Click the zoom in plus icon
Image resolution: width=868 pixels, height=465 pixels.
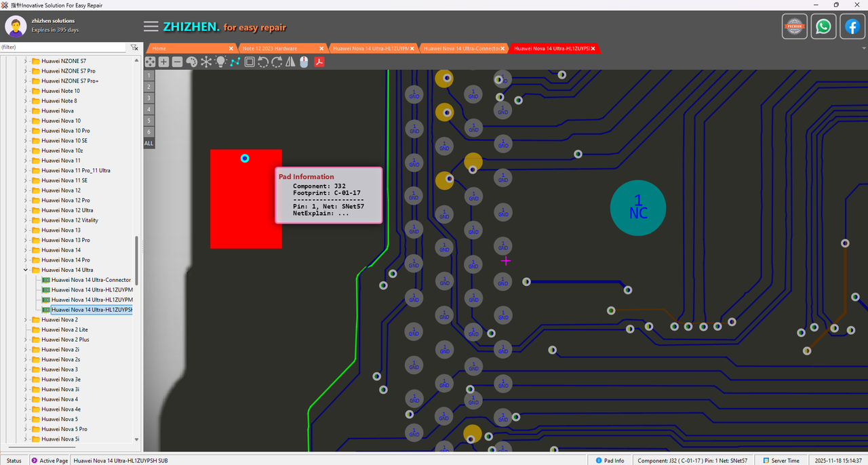163,62
